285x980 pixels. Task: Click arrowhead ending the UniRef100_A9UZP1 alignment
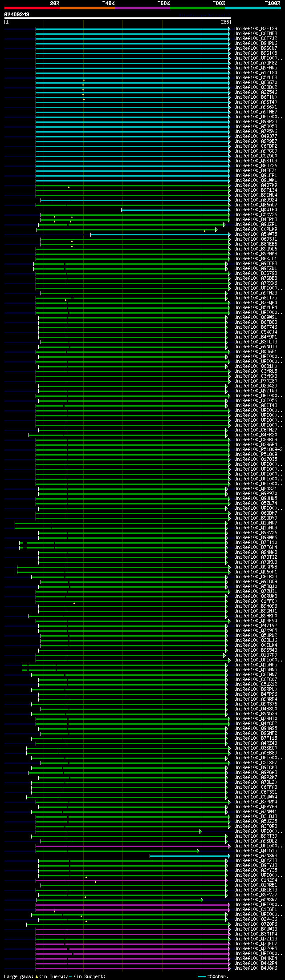[224, 225]
